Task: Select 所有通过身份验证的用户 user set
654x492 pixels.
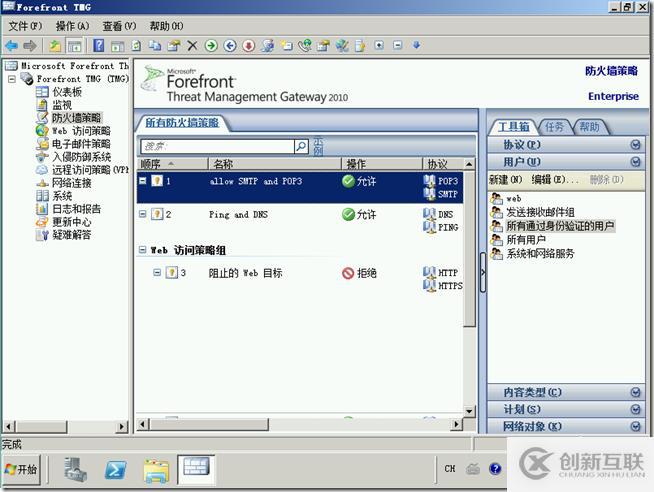Action: point(560,226)
